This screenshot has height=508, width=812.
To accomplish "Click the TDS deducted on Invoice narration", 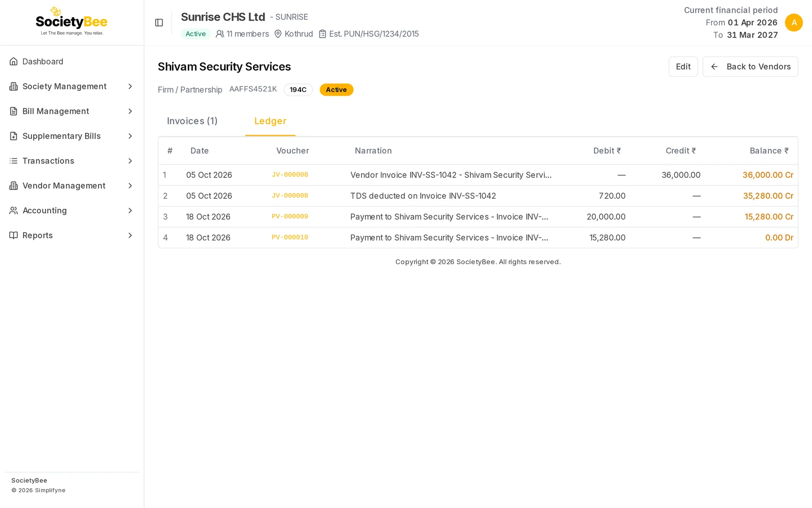I will pos(423,196).
